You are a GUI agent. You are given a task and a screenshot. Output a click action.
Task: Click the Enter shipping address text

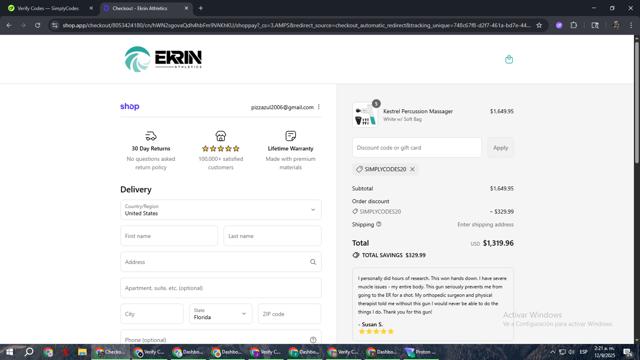(485, 224)
